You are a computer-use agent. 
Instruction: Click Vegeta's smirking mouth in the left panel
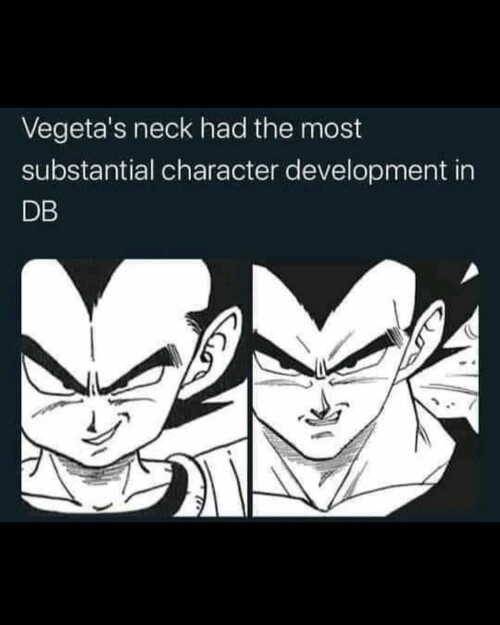pyautogui.click(x=108, y=430)
